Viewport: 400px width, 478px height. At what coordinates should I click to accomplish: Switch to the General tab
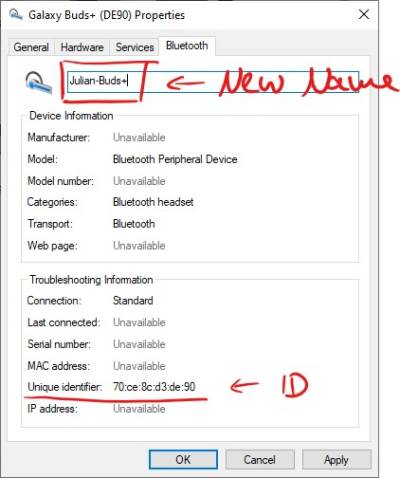pyautogui.click(x=31, y=47)
